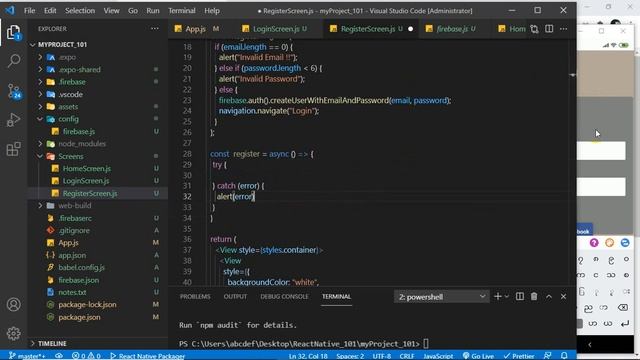
Task: Close the terminal panel
Action: click(x=564, y=297)
